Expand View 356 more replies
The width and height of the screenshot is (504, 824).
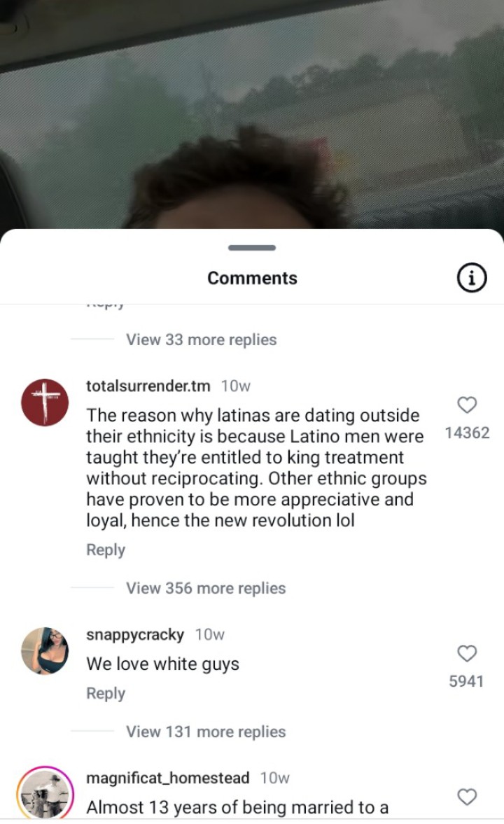206,588
